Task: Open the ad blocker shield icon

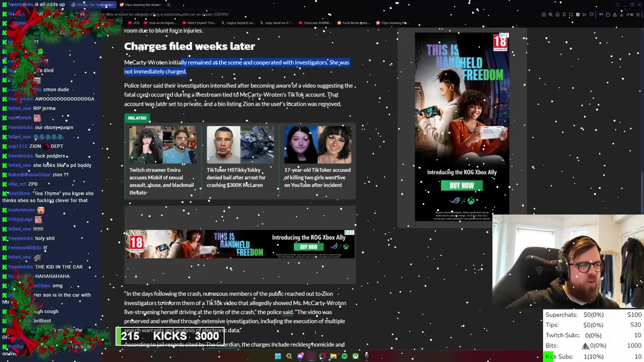Action: [578, 15]
